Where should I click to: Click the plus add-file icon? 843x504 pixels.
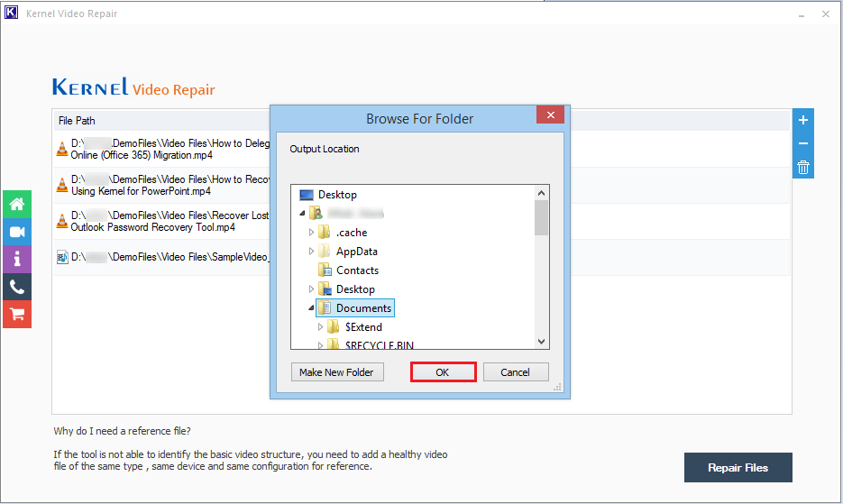[803, 120]
